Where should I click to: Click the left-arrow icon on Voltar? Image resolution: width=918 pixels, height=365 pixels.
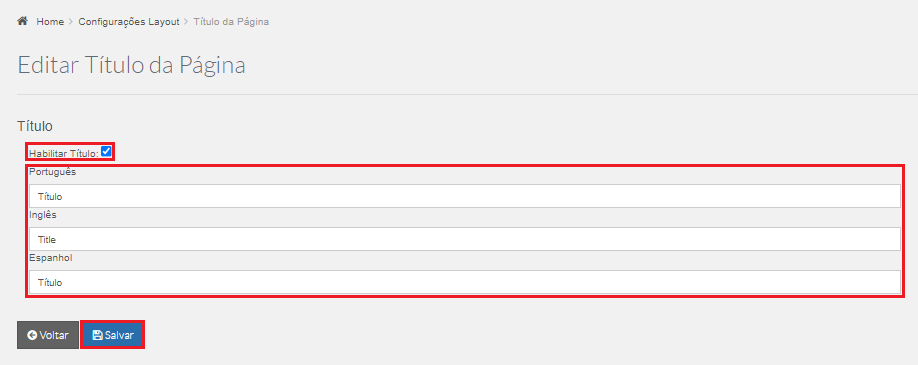32,336
